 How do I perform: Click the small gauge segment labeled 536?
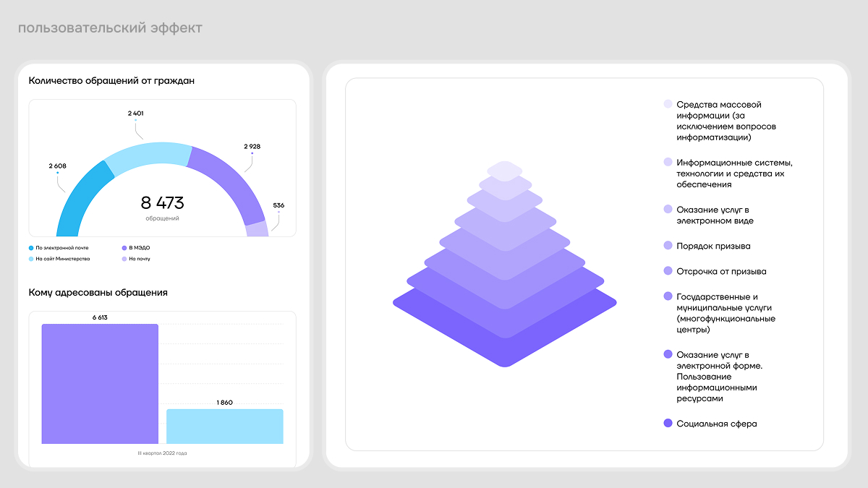258,229
